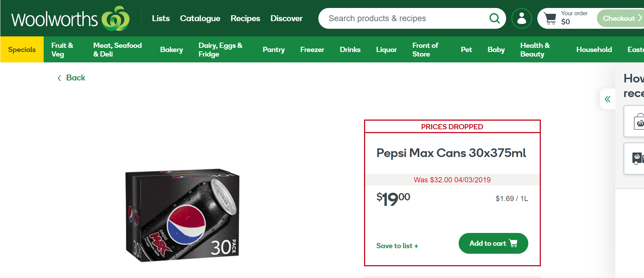Open the Dairy, Eggs & Fridge category
Screen dimensions: 644x278
pos(220,50)
